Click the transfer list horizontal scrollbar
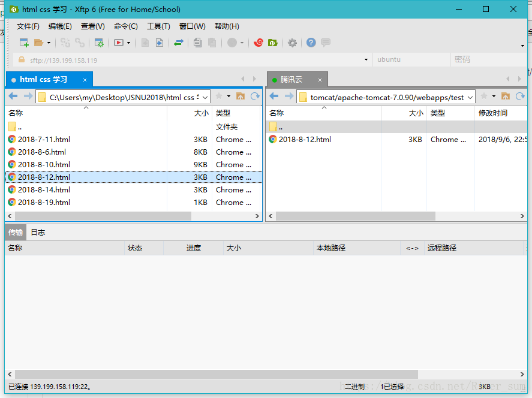Screen dimensions: 532x398 217,375
